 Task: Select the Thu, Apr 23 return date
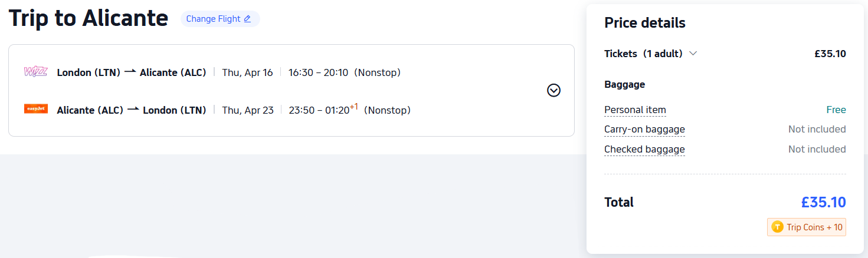click(x=248, y=110)
